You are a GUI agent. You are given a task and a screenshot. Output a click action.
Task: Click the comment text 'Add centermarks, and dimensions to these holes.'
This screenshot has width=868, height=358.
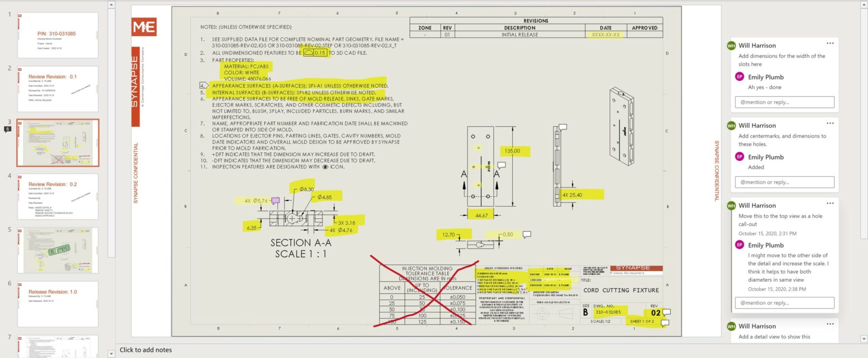coord(782,140)
